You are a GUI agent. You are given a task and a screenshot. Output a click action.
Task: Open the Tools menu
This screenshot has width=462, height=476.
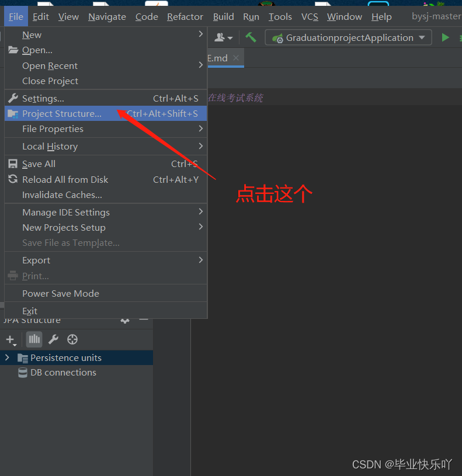pyautogui.click(x=280, y=17)
